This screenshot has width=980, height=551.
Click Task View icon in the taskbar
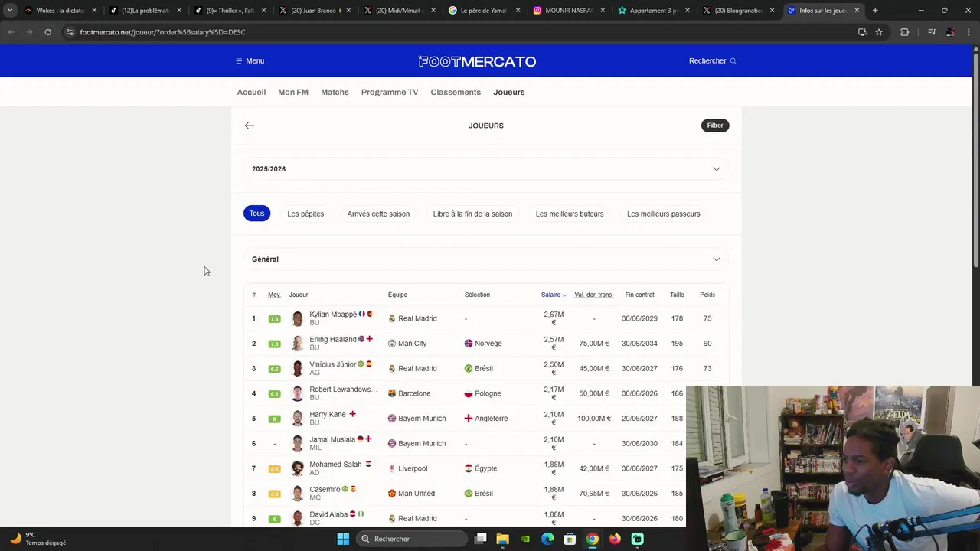(480, 539)
